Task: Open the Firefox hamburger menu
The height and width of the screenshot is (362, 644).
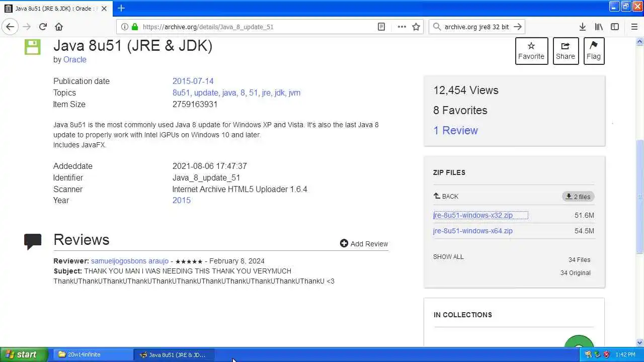Action: 634,27
